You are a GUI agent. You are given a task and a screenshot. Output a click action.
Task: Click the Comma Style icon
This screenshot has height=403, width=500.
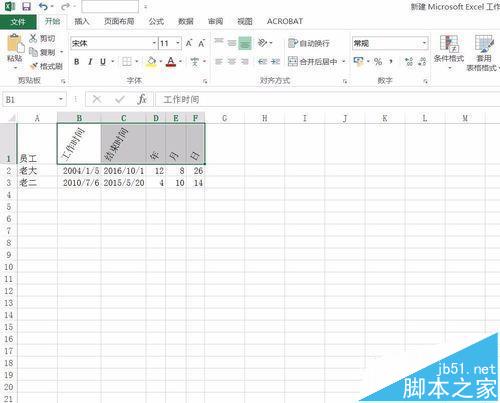pyautogui.click(x=391, y=61)
